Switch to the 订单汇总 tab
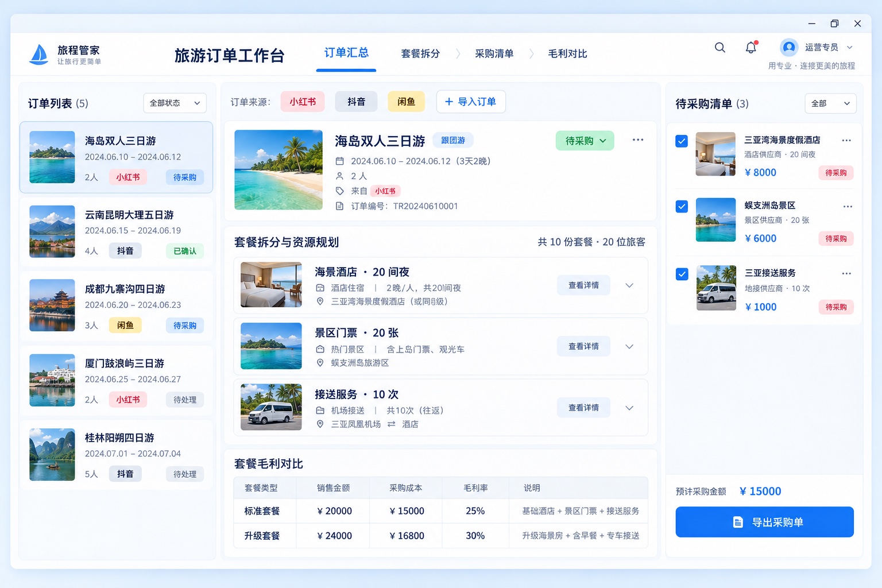This screenshot has width=882, height=588. [346, 53]
